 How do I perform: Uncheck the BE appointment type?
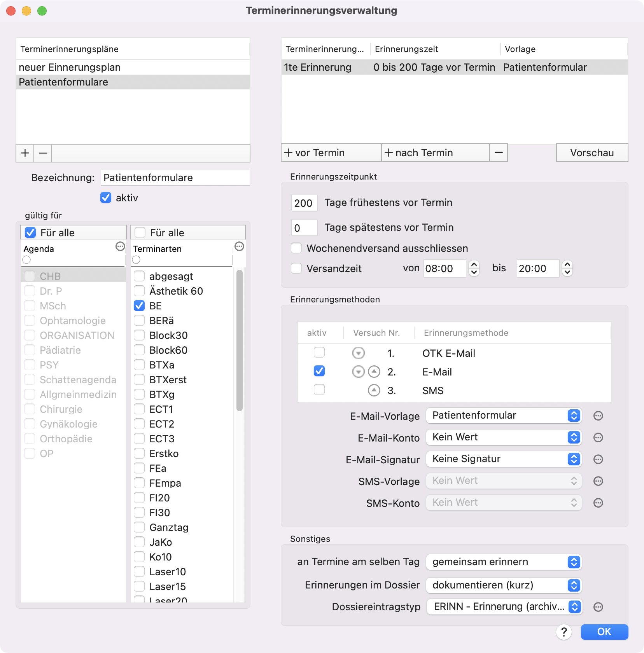(139, 306)
